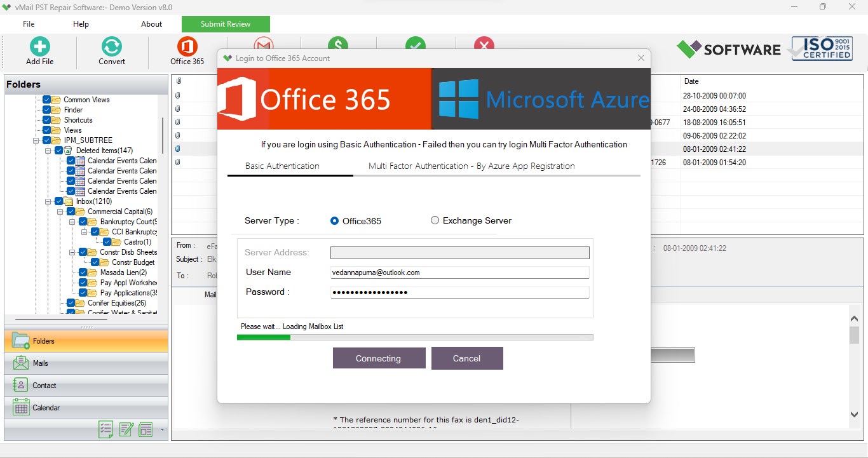Open the Folders navigation pane button
Viewport: 868px width, 458px height.
[x=86, y=341]
